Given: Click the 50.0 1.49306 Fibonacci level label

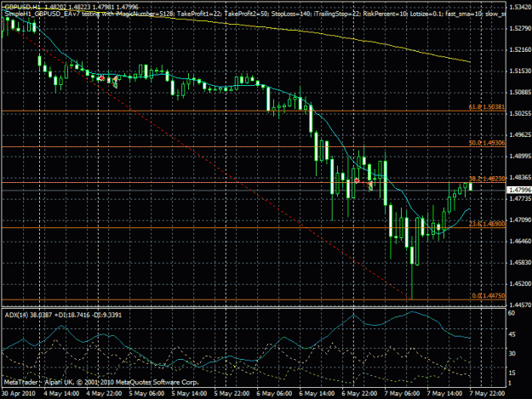Looking at the screenshot, I should coord(487,143).
